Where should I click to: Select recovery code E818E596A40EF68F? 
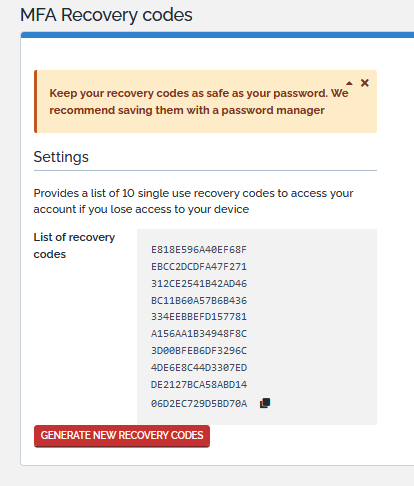(199, 250)
